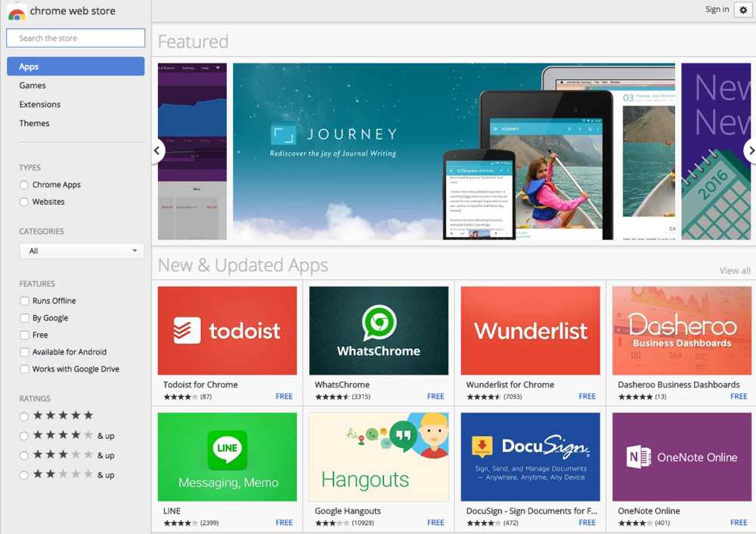The image size is (756, 534).
Task: Click FREE button for LINE
Action: (284, 523)
